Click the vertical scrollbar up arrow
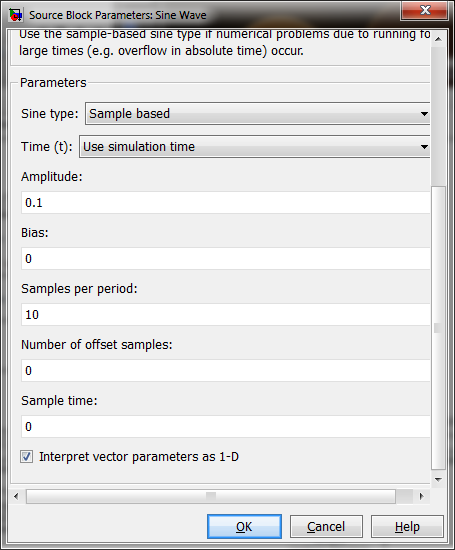 click(x=438, y=39)
